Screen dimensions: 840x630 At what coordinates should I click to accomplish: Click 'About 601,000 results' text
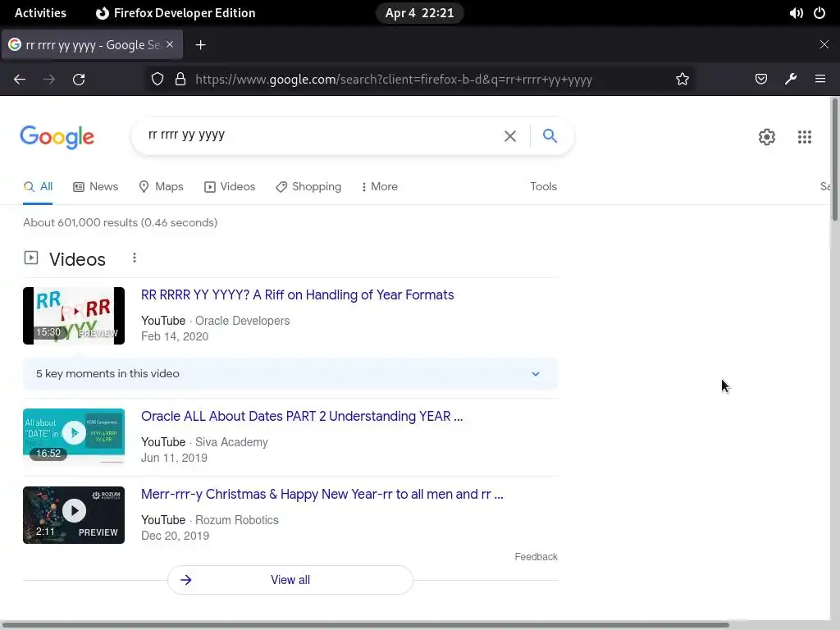[x=120, y=222]
